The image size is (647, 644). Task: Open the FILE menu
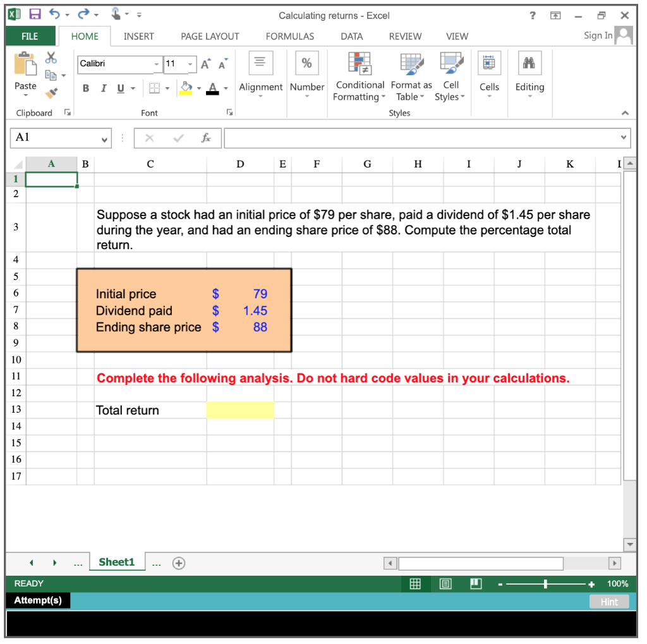click(x=30, y=36)
